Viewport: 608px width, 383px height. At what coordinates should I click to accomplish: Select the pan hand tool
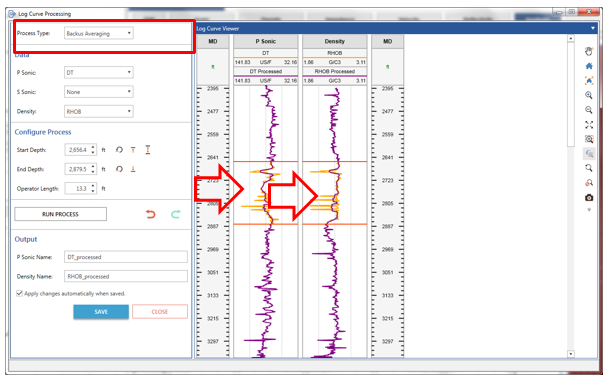(x=589, y=51)
